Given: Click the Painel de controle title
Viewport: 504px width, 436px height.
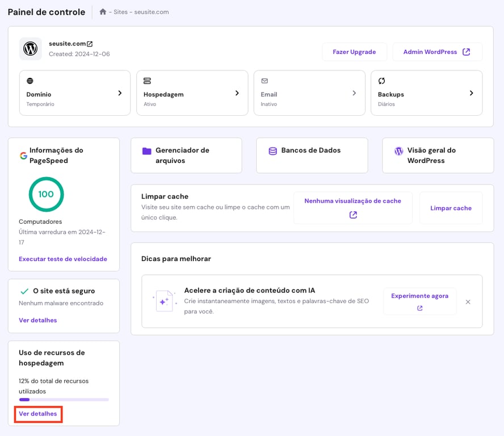Looking at the screenshot, I should pyautogui.click(x=47, y=12).
